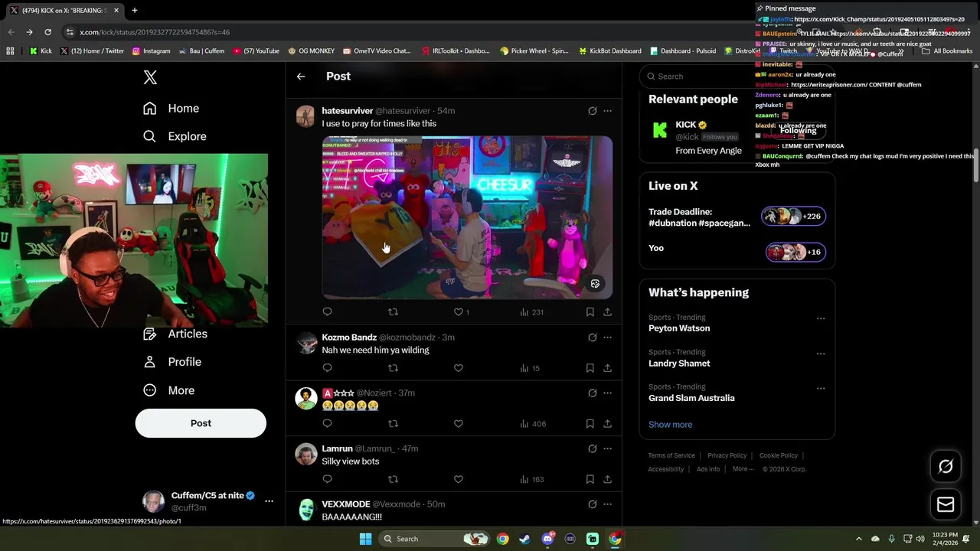The image size is (980, 551).
Task: Open Profile in the sidebar
Action: pos(172,362)
